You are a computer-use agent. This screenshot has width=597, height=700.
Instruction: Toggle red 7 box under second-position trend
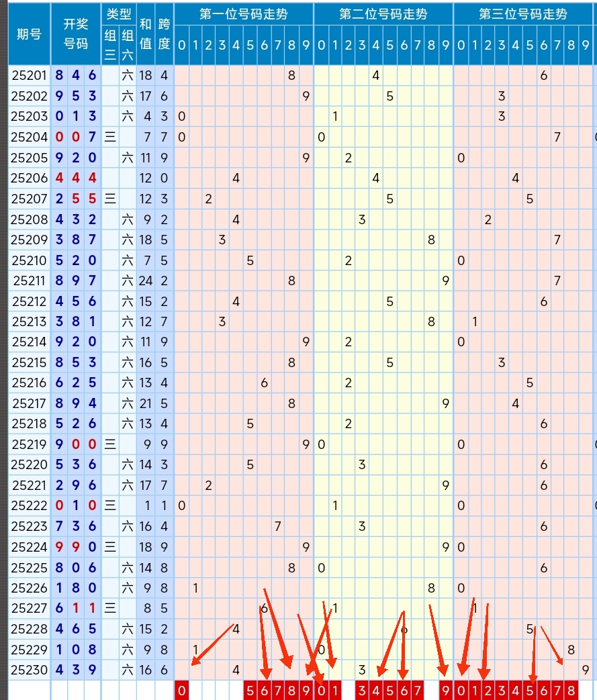coord(418,691)
